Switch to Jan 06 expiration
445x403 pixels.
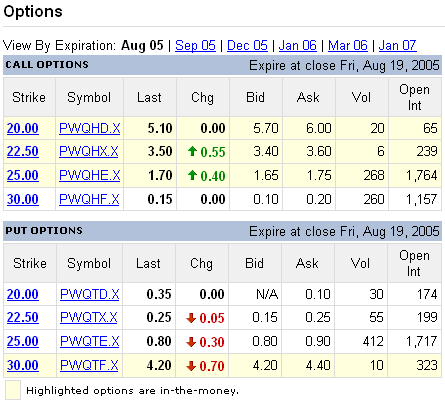pyautogui.click(x=298, y=45)
